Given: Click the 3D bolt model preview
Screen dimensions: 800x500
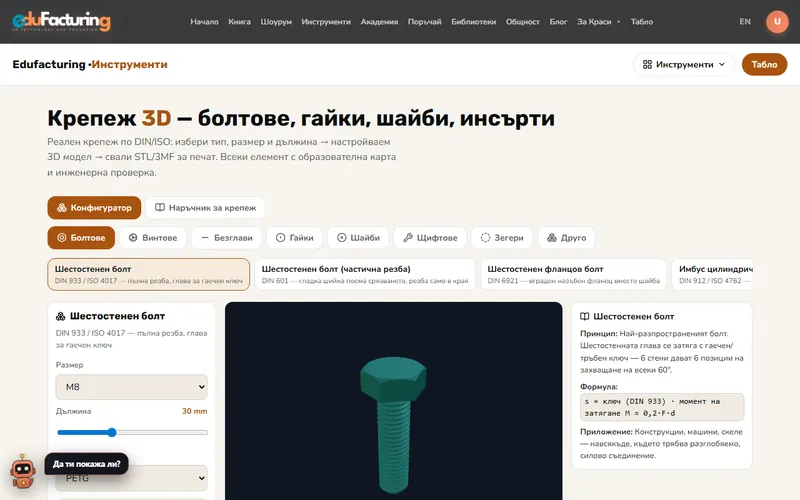Looking at the screenshot, I should (393, 401).
